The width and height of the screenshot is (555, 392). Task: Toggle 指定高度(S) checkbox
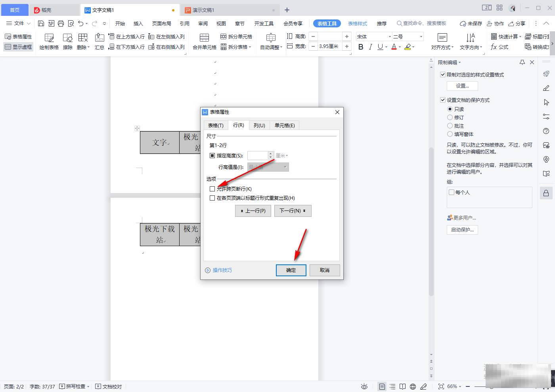tap(212, 156)
